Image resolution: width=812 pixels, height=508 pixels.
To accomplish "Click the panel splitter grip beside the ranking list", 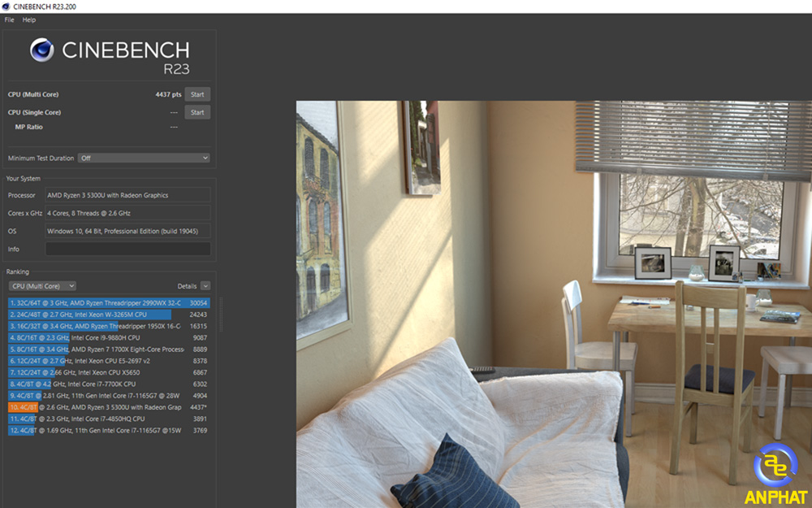I will tap(221, 314).
